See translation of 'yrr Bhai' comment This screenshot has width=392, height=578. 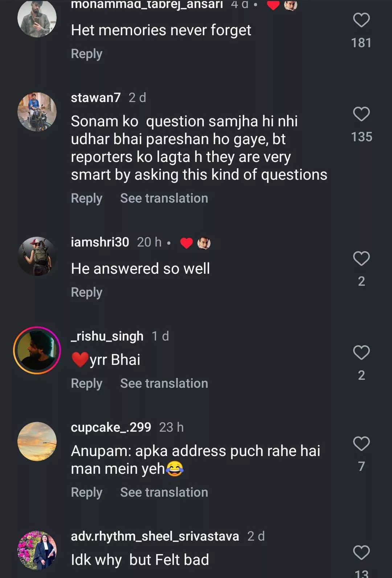pos(164,383)
